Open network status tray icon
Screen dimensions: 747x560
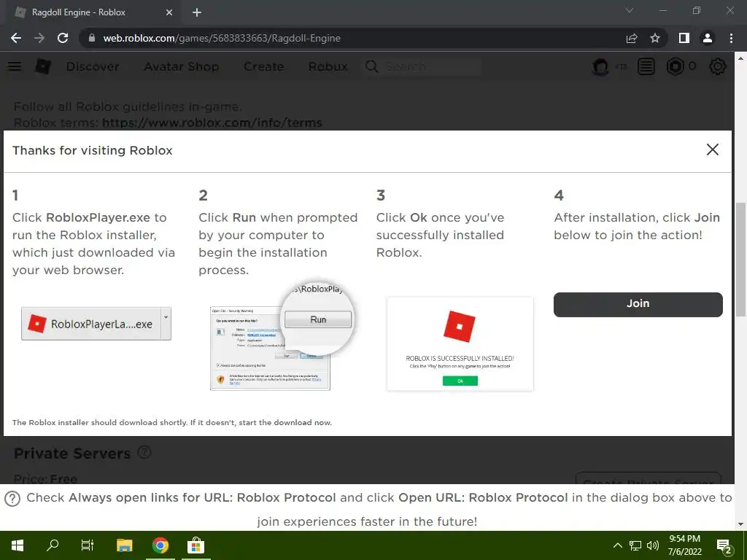tap(635, 545)
